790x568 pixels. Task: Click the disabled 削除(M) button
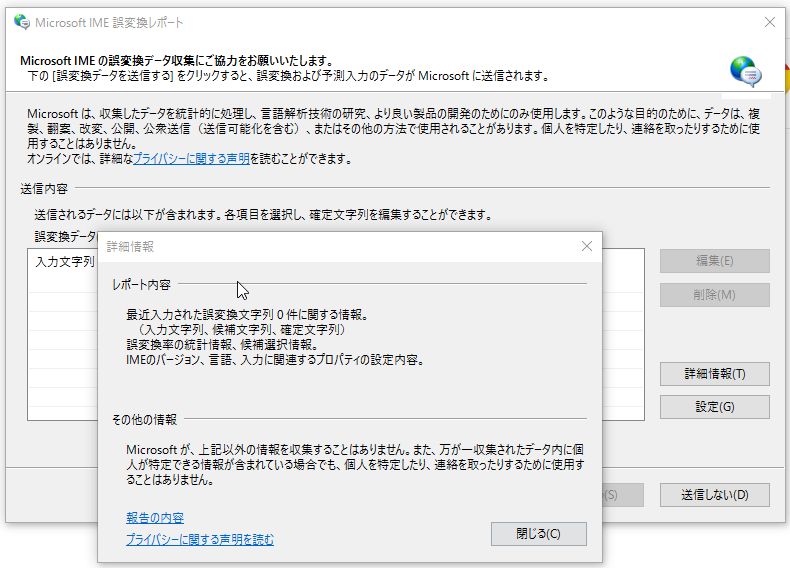(714, 295)
